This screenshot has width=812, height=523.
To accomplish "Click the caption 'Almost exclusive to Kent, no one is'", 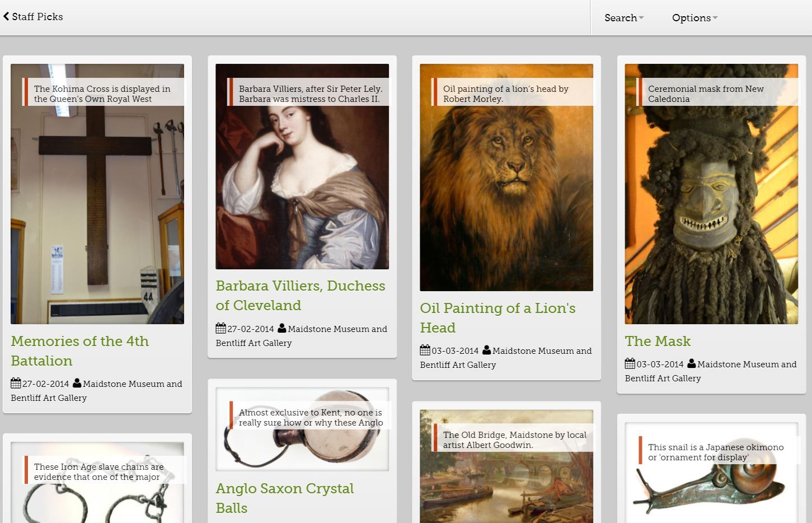I will coord(311,412).
